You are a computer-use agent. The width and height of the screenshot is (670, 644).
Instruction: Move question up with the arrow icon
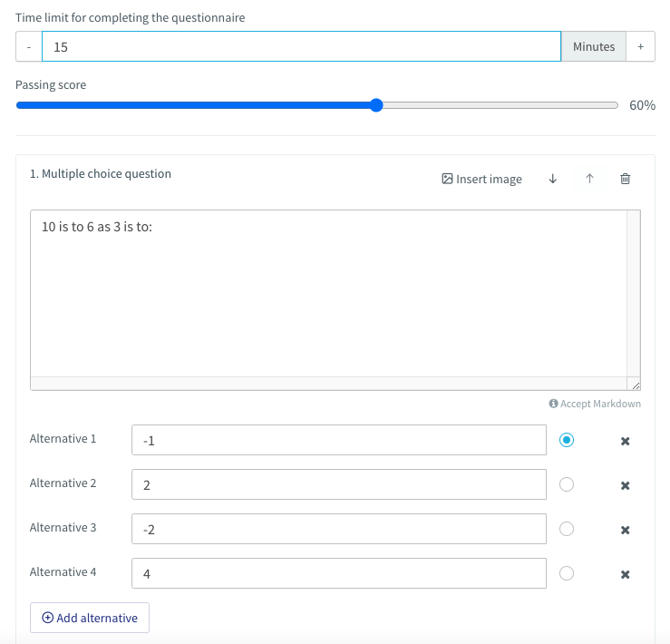coord(589,179)
